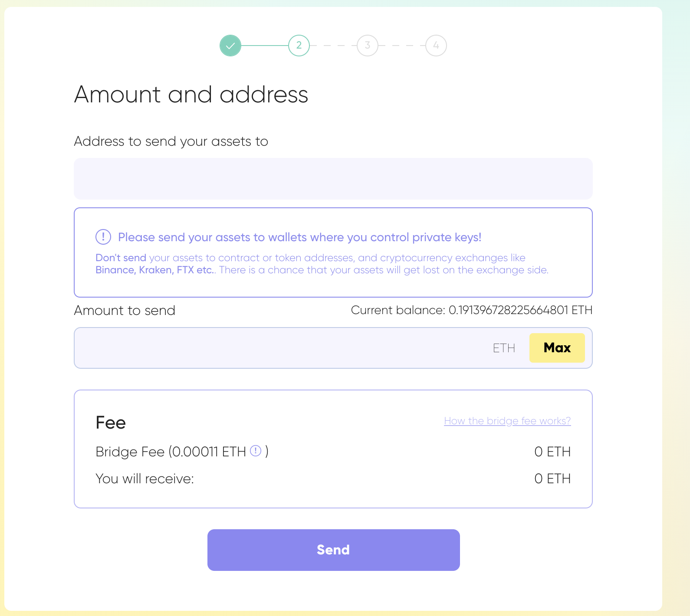Viewport: 690px width, 616px height.
Task: Select step 3 circle in progress indicator
Action: 368,46
